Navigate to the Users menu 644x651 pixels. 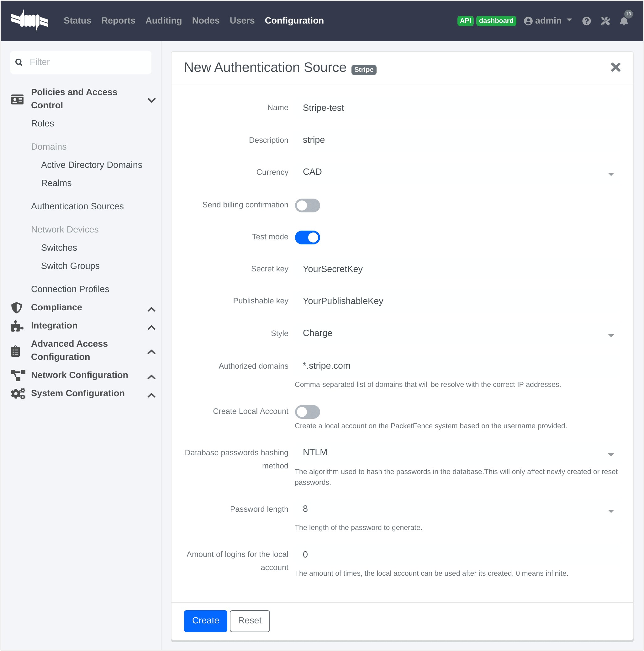coord(242,20)
